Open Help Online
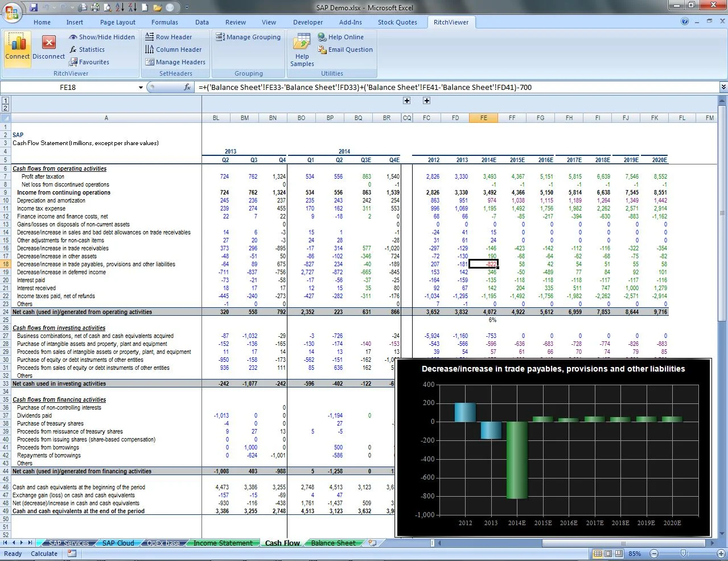 click(x=341, y=37)
